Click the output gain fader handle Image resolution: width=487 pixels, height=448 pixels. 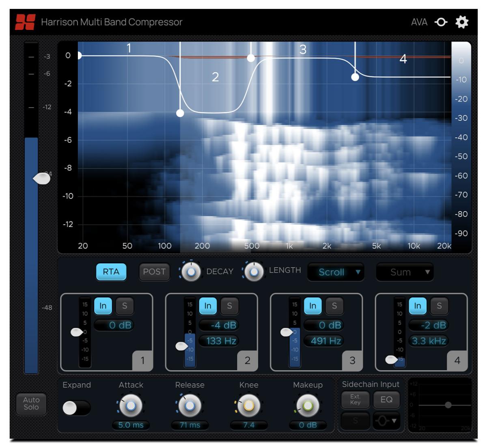41,178
